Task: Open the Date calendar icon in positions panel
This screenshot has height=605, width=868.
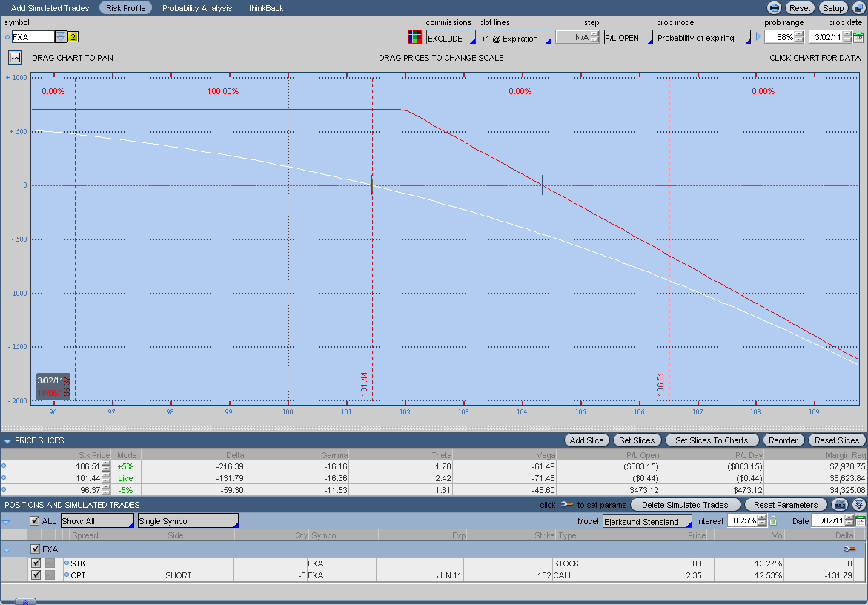Action: point(860,521)
